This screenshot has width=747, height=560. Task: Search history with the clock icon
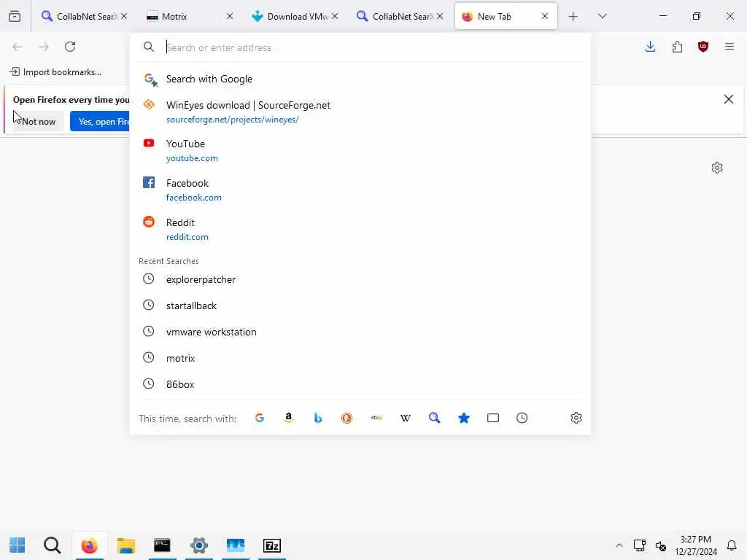click(522, 418)
